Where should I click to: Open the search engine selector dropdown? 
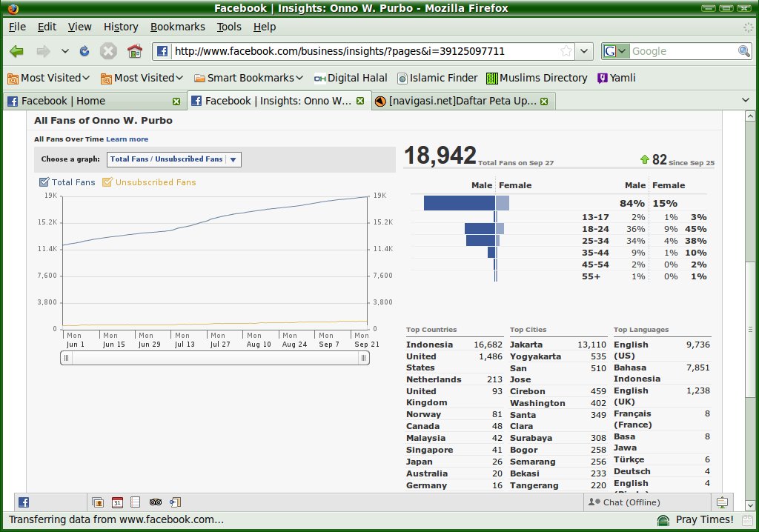pos(616,51)
